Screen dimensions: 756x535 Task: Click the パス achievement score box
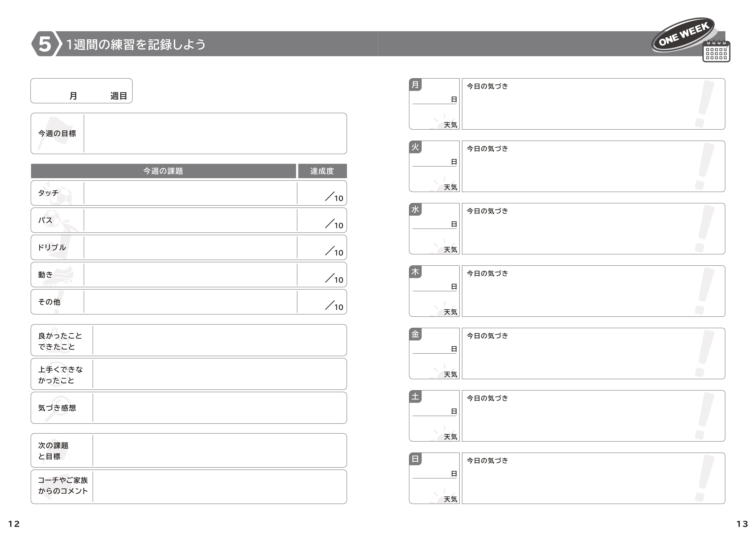coord(322,220)
